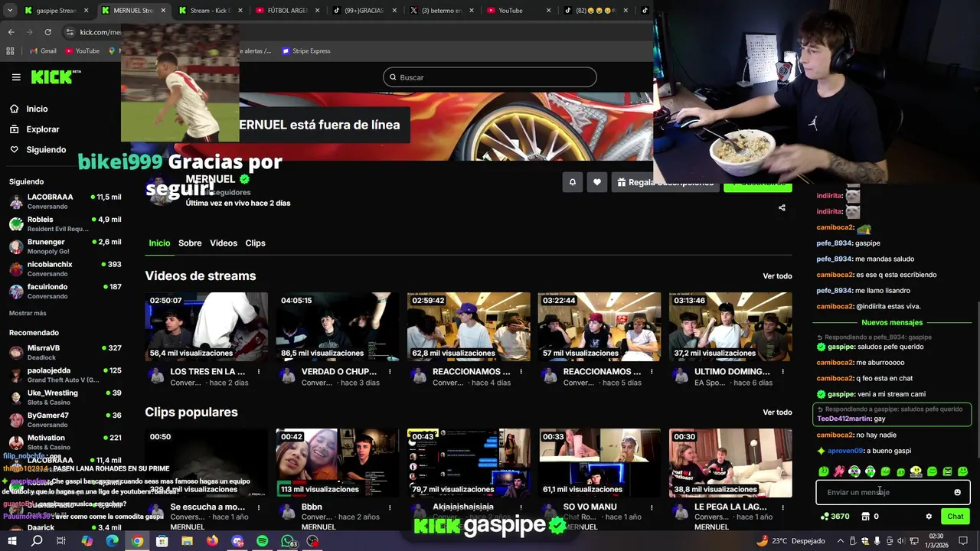The image size is (980, 551).
Task: Open Microsoft Edge from the taskbar
Action: point(112,541)
